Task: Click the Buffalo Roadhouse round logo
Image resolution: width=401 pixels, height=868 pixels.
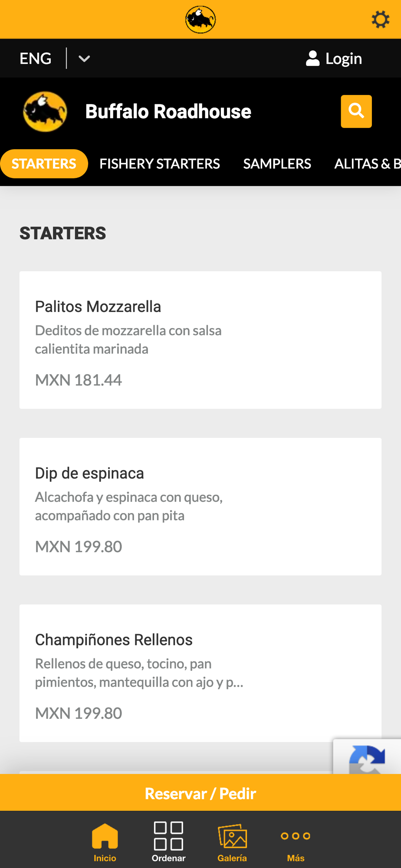Action: click(x=45, y=112)
